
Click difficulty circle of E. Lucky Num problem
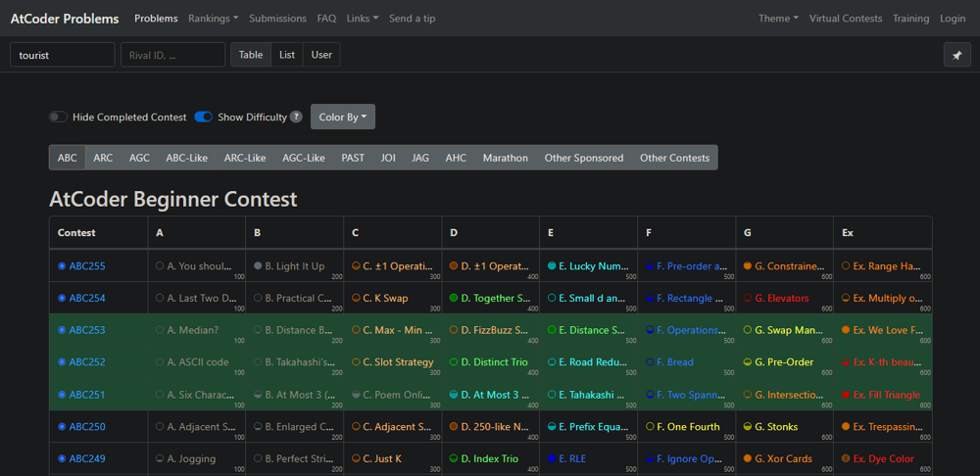(x=552, y=266)
